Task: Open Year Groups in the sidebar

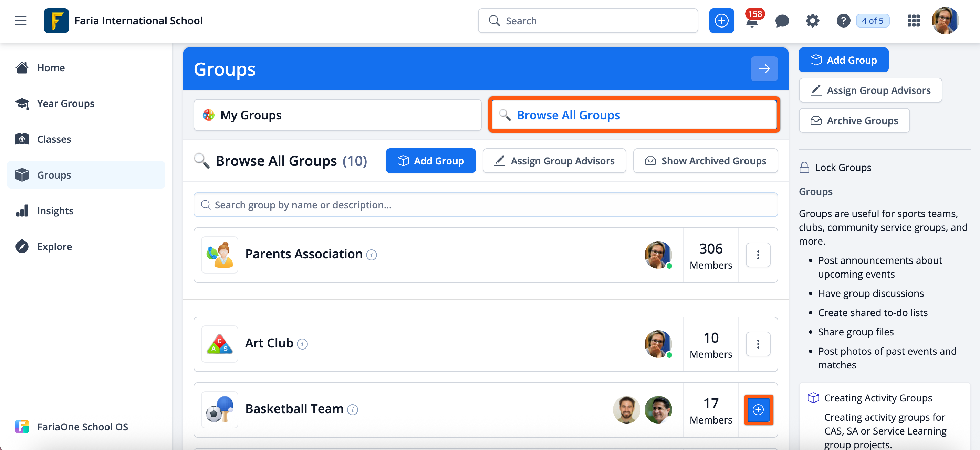Action: tap(65, 103)
